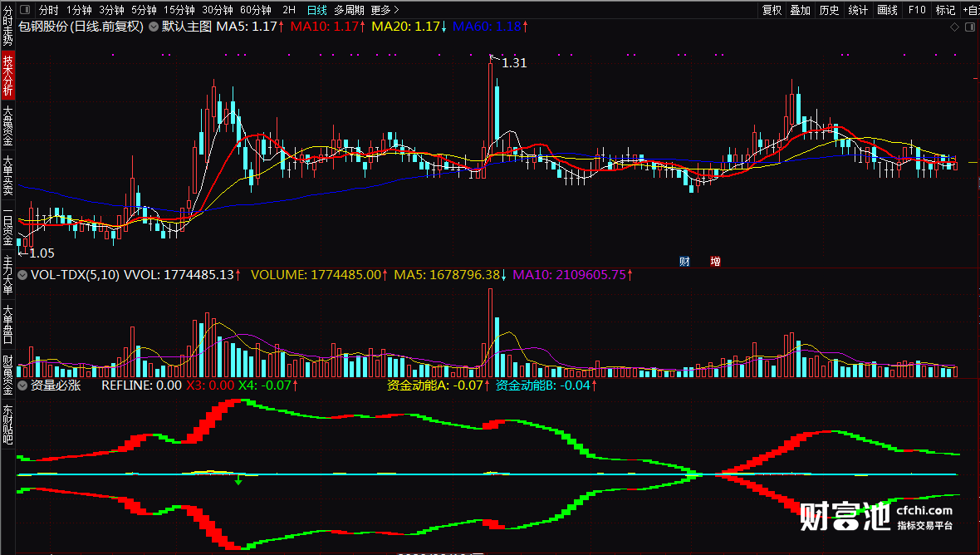Open 大盘资金 sidebar tab
Image resolution: width=980 pixels, height=555 pixels.
7,125
